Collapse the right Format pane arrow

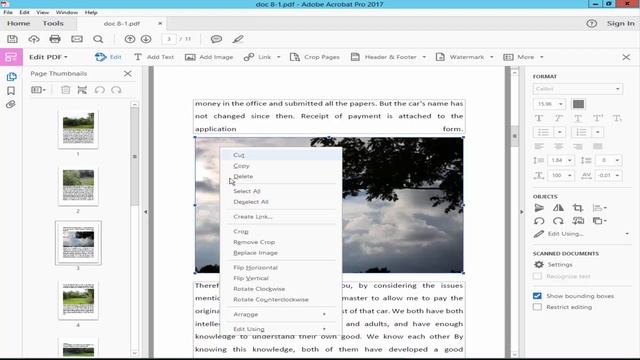(x=521, y=212)
